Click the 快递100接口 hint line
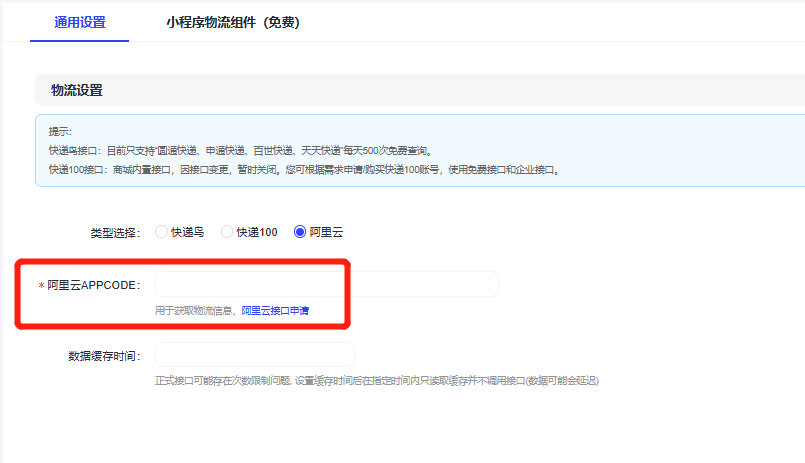 click(300, 169)
